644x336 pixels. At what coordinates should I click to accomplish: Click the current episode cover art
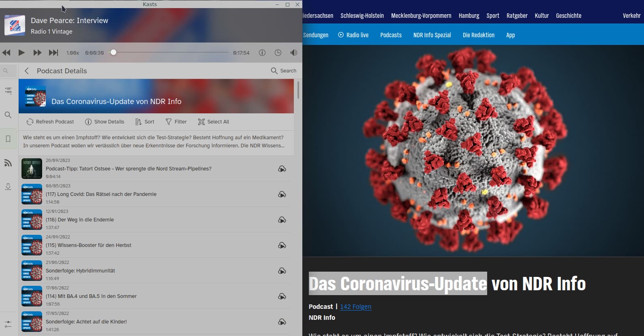(15, 25)
